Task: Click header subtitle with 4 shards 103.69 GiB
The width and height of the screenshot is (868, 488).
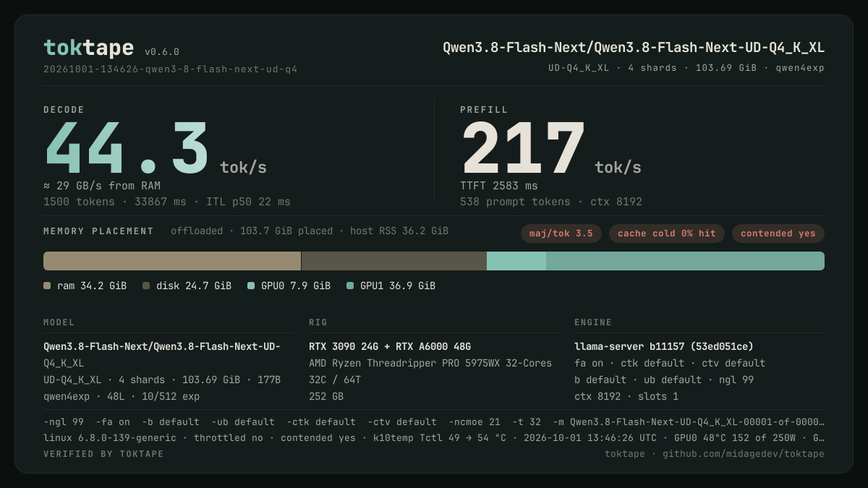Action: [x=686, y=68]
